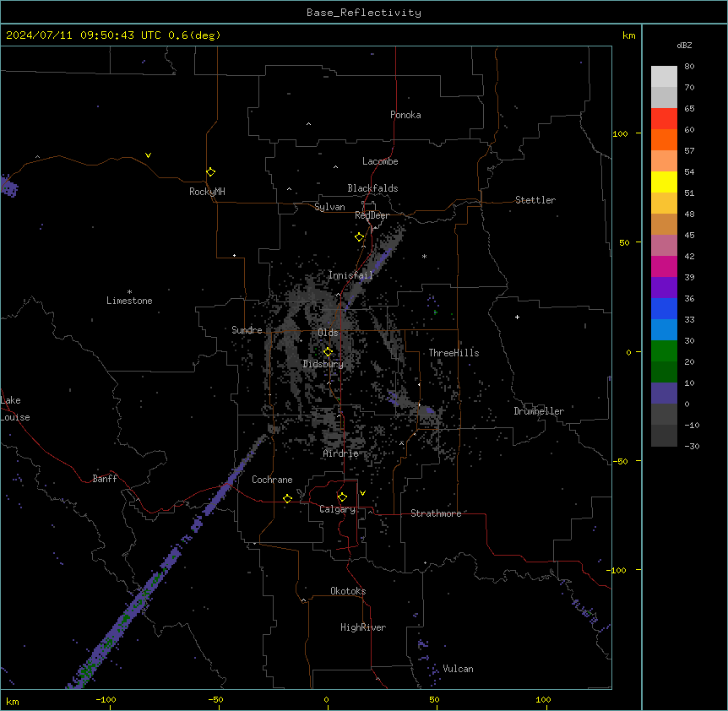Click the -50 tick on right axis
Viewport: 728px width, 711px height.
[620, 461]
